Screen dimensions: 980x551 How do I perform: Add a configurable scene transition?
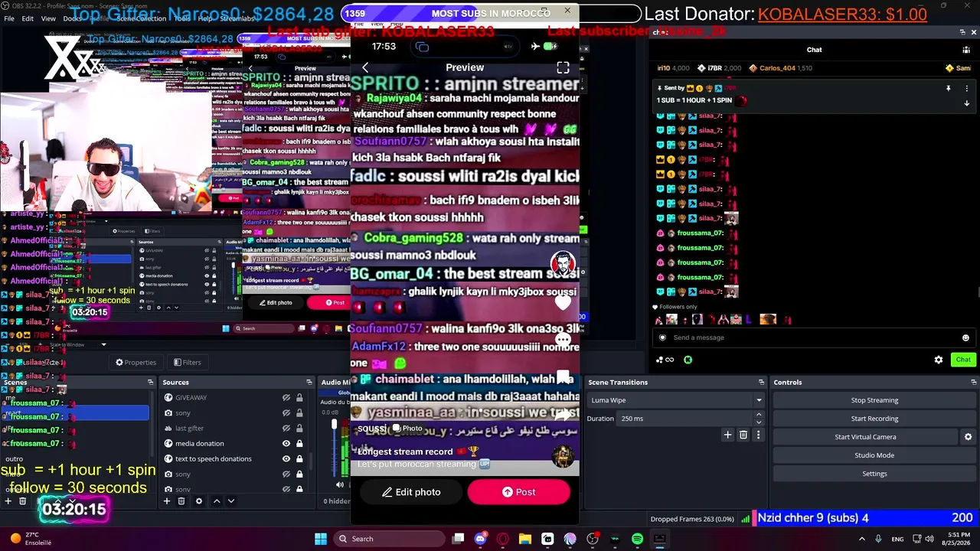727,435
